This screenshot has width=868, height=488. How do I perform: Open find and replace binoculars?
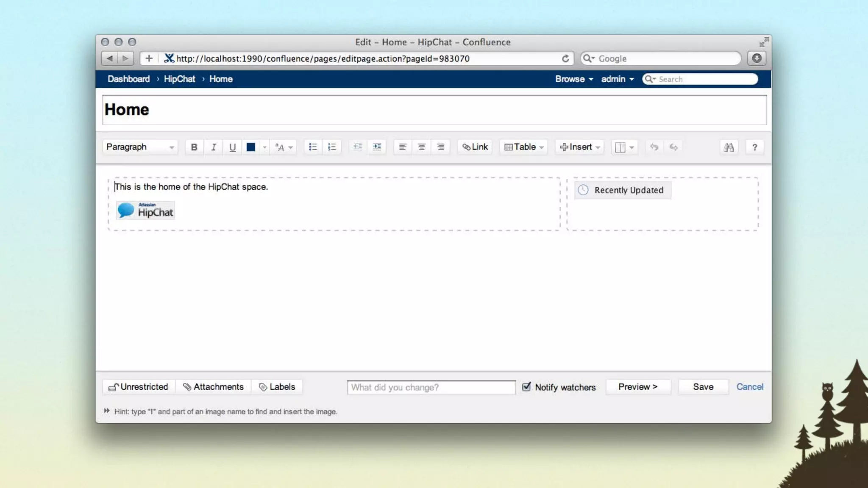tap(729, 147)
